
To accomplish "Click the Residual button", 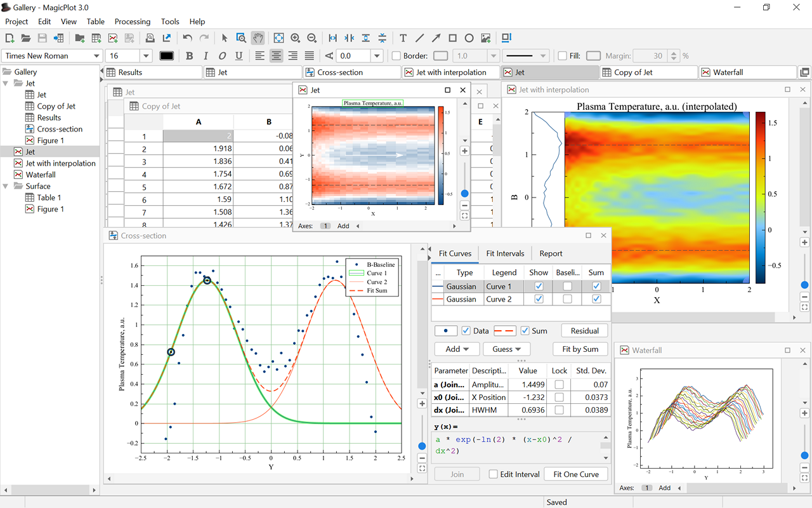I will (584, 331).
